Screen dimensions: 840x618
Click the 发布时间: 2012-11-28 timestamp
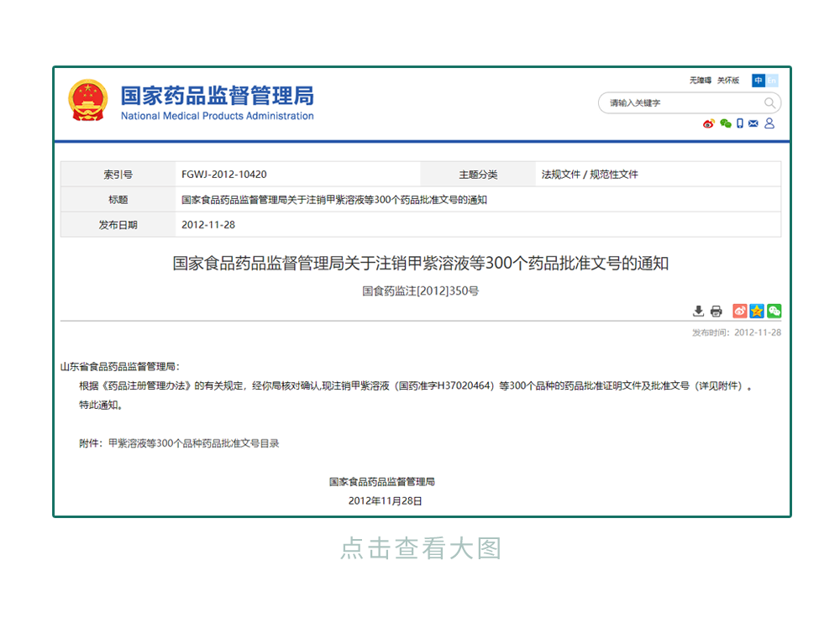(736, 333)
